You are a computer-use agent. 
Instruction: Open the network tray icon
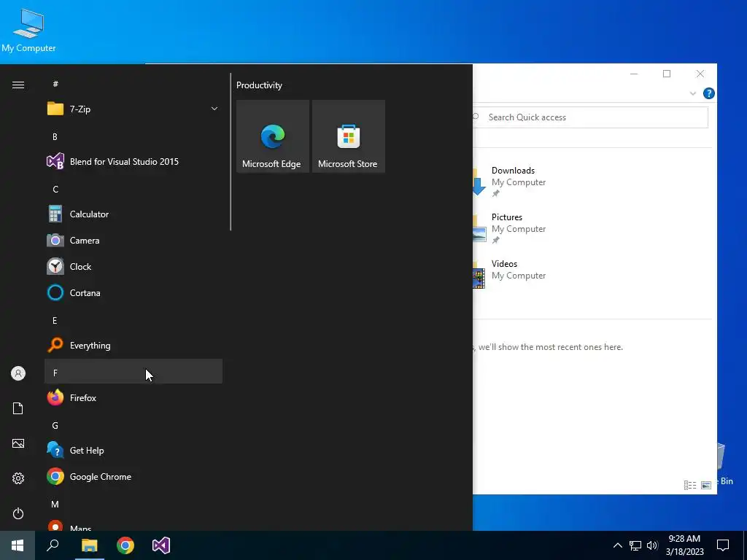click(x=635, y=545)
